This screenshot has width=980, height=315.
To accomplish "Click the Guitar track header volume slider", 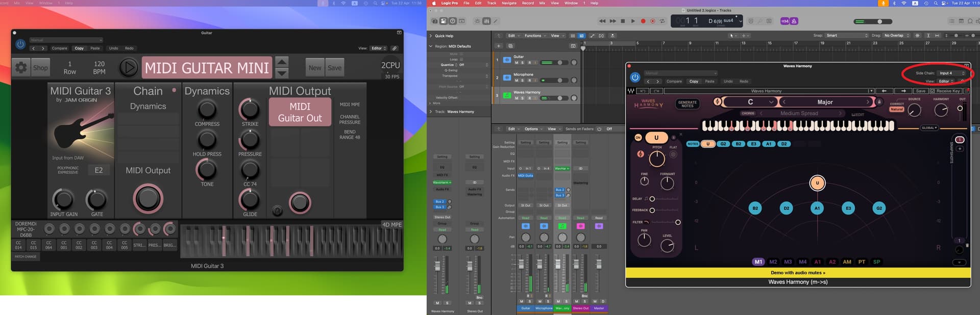I will (554, 63).
